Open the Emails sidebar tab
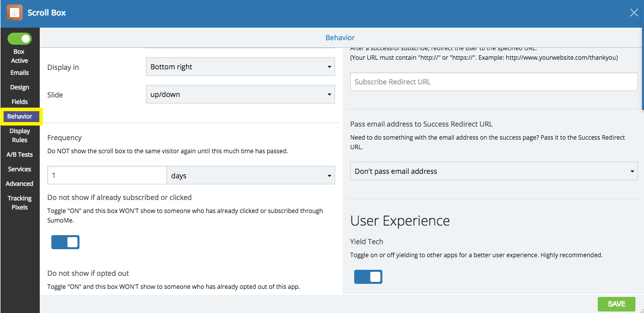Screen dimensions: 644x313 [20, 73]
